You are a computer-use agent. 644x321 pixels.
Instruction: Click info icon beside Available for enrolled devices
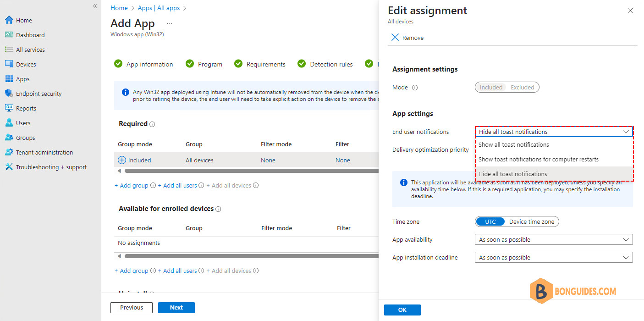pos(218,209)
